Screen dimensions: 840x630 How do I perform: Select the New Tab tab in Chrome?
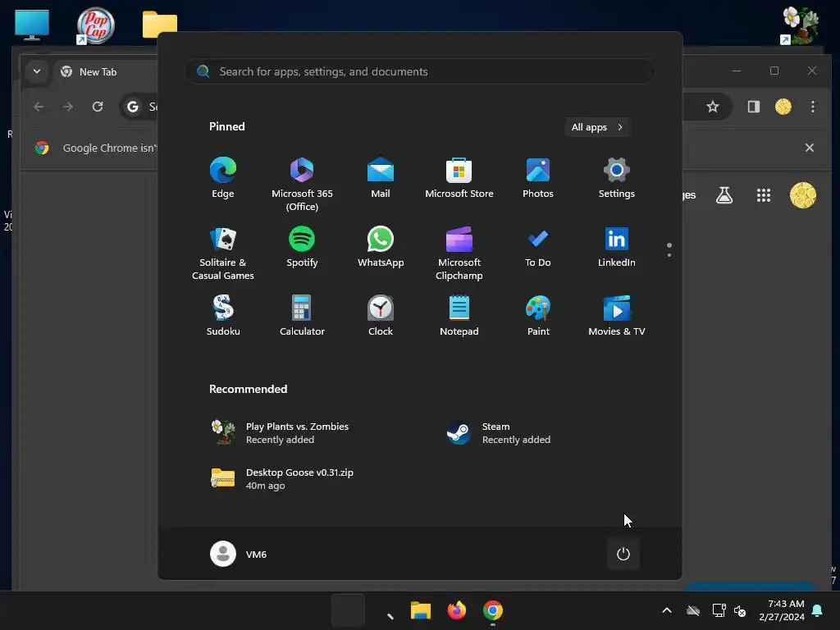click(104, 72)
